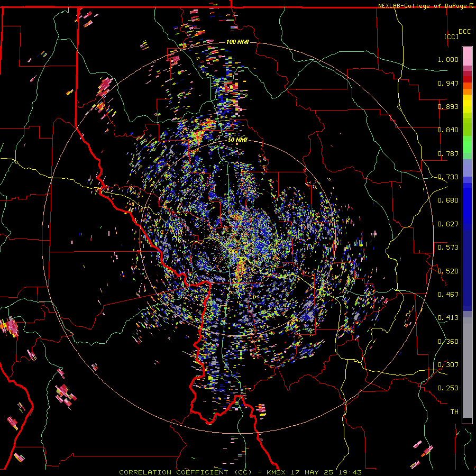The image size is (476, 476).
Task: Click the 0.467 legend value
Action: point(448,295)
